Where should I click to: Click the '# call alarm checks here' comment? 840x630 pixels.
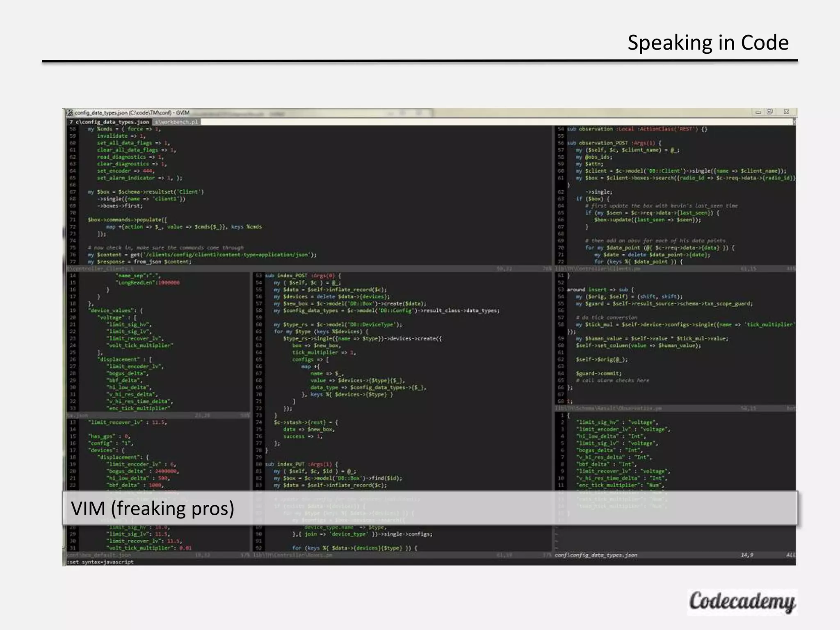click(x=612, y=380)
